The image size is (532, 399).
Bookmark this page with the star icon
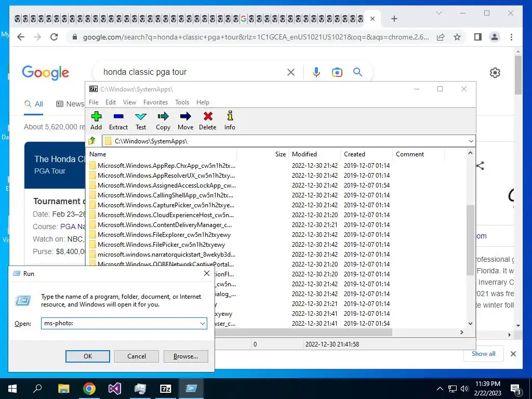tap(457, 37)
